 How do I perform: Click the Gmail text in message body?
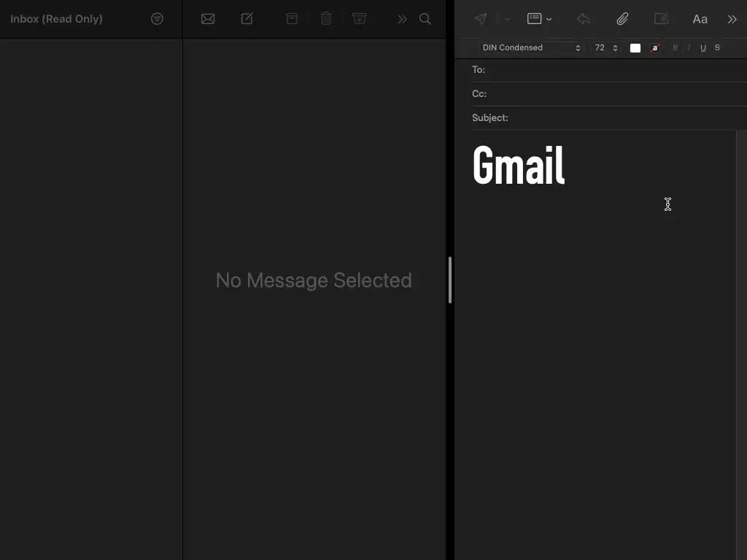[x=519, y=165]
